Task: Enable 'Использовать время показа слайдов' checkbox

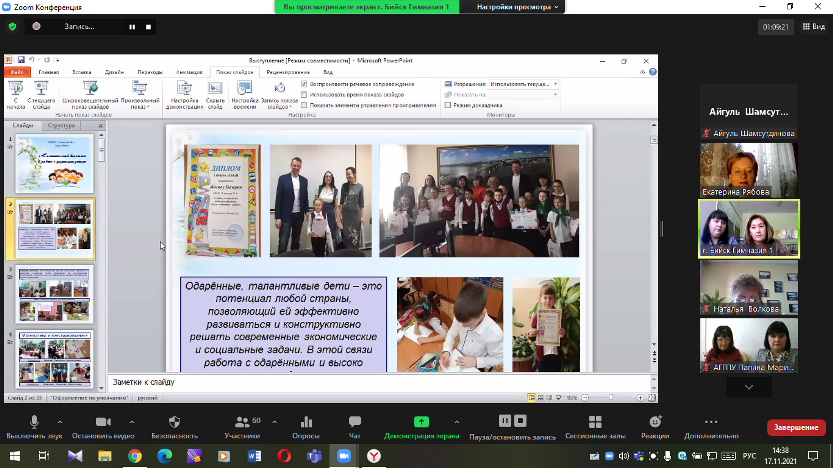Action: (305, 94)
